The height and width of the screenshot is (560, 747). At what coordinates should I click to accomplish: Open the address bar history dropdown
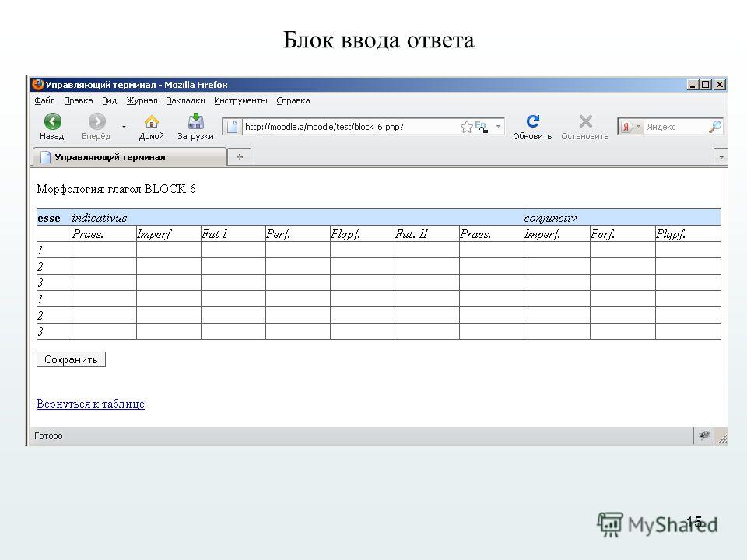pyautogui.click(x=498, y=127)
